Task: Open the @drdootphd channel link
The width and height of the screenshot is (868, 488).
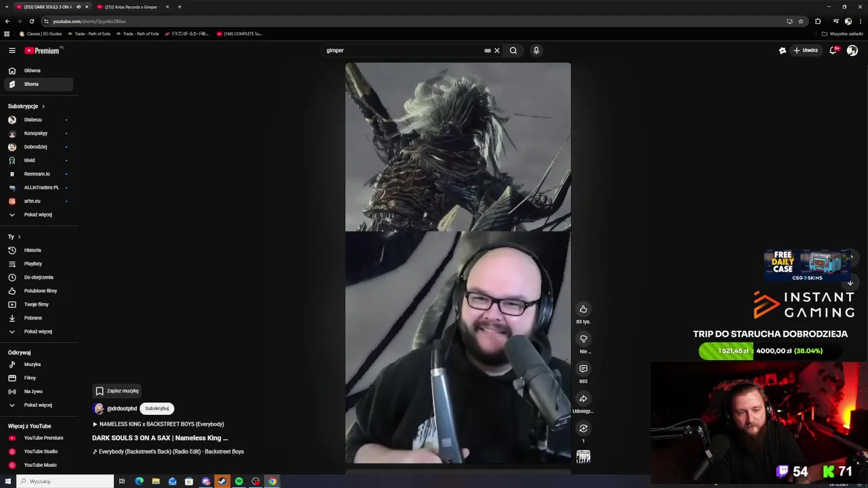Action: pos(121,409)
